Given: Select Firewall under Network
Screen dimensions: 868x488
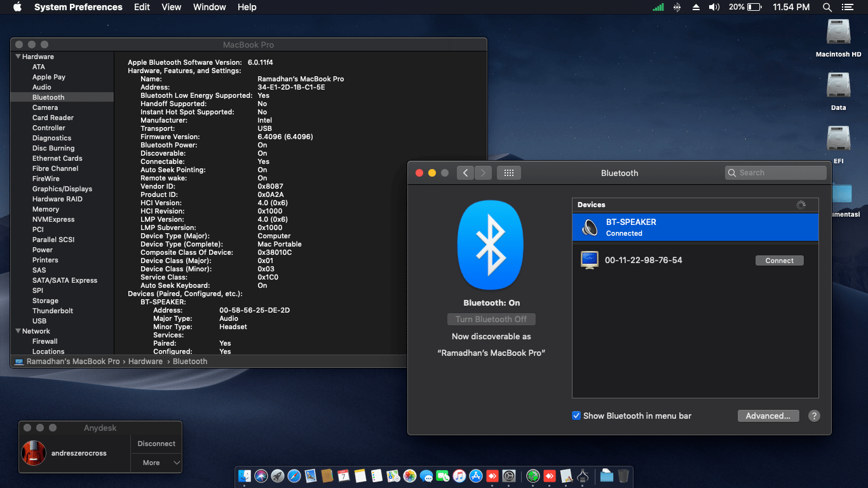Looking at the screenshot, I should [45, 341].
